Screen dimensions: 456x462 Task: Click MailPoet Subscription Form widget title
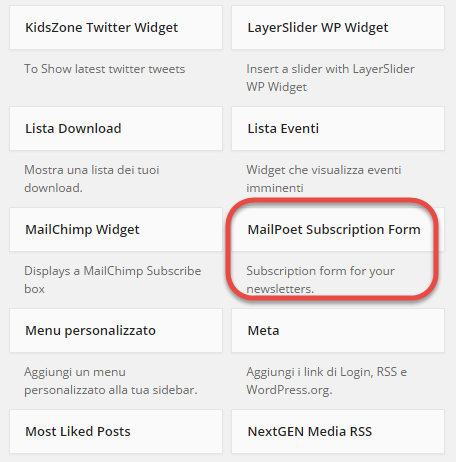(x=334, y=229)
